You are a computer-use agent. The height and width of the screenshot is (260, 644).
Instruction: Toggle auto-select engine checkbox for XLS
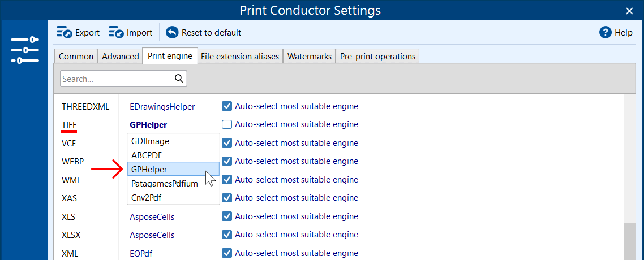coord(227,216)
